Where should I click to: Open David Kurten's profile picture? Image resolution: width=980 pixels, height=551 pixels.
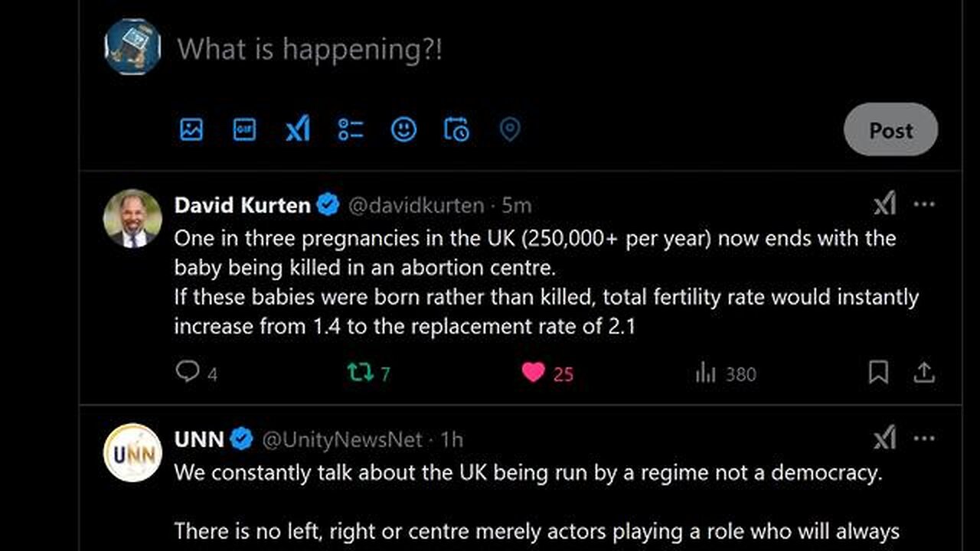[132, 218]
